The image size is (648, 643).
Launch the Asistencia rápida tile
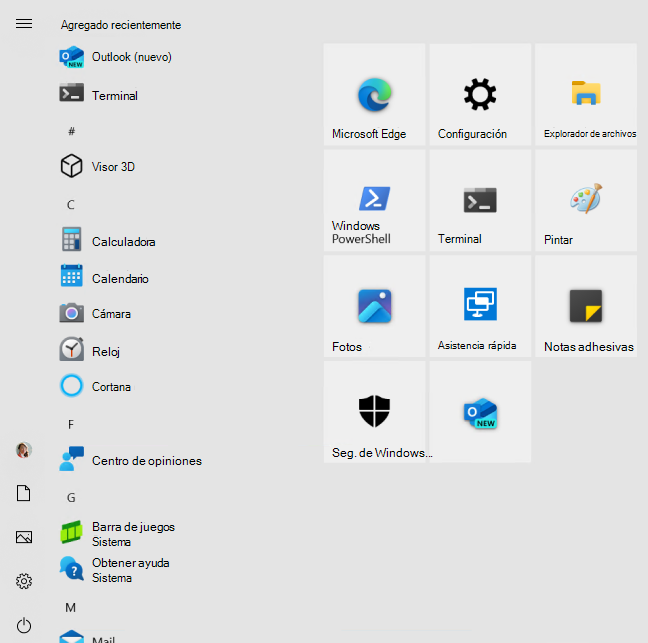480,306
